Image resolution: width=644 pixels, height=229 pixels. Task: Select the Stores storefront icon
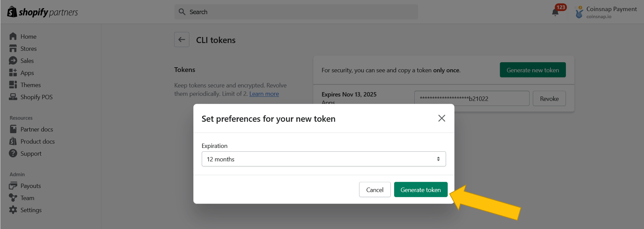(13, 48)
